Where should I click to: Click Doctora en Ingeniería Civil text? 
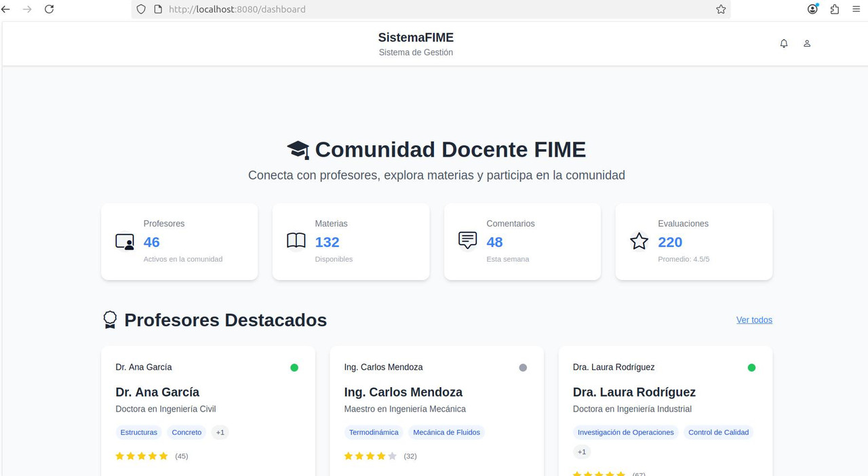click(x=165, y=409)
